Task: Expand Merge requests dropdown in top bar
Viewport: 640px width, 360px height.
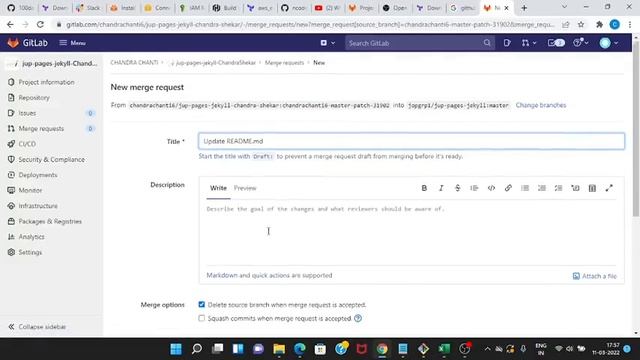Action: click(x=529, y=43)
